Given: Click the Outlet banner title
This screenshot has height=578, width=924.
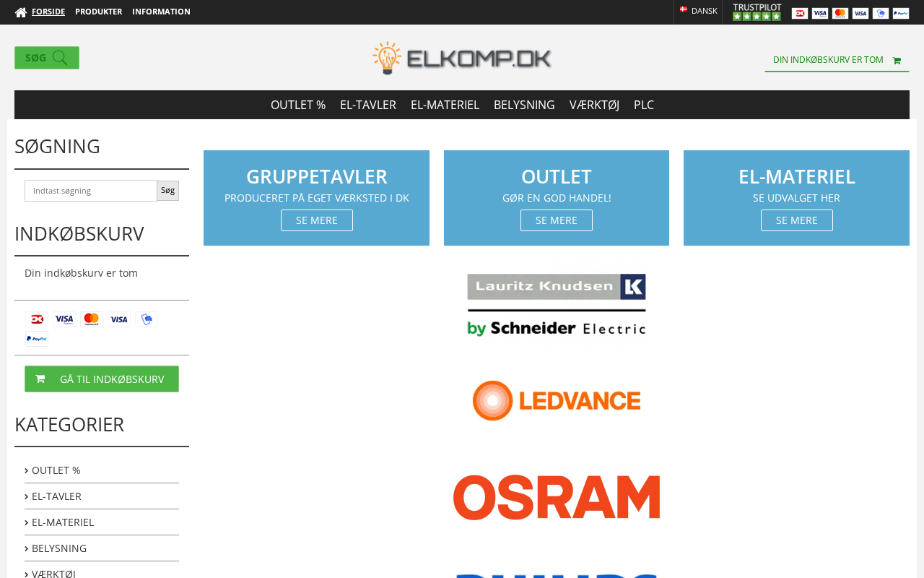Looking at the screenshot, I should [557, 176].
